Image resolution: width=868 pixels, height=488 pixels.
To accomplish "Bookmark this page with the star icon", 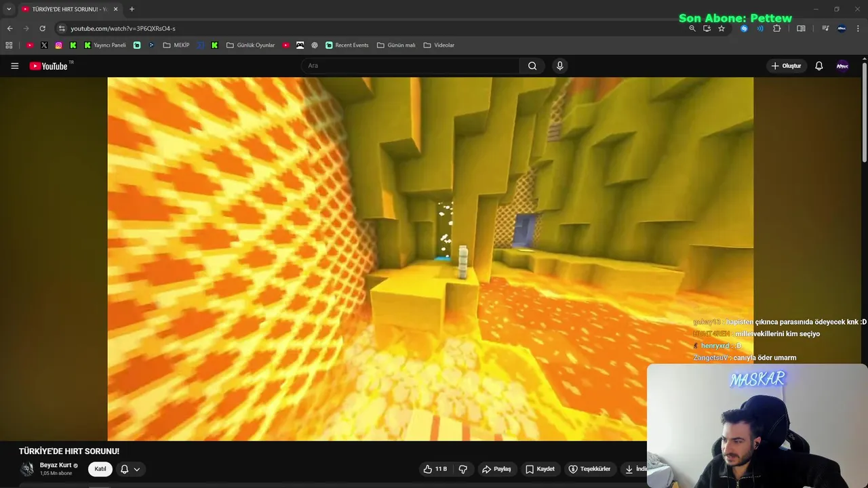I will (722, 28).
